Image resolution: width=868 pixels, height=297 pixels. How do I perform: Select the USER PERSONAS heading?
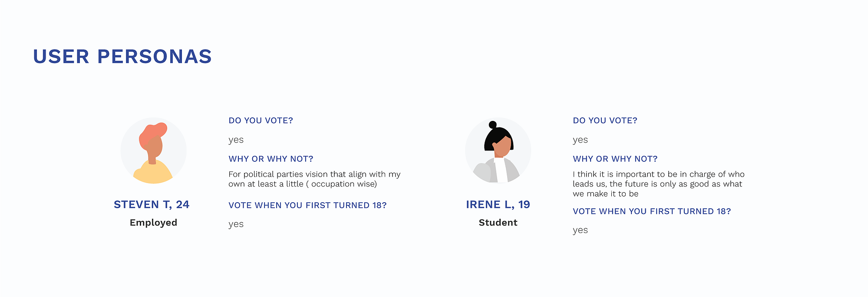click(x=122, y=57)
